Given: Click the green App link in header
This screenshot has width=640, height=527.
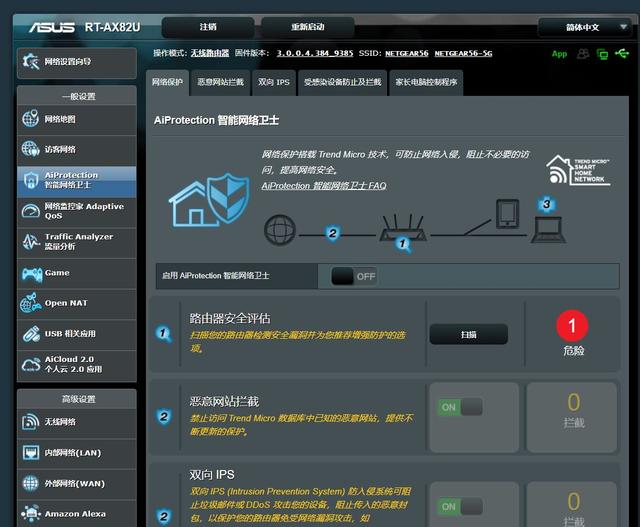Looking at the screenshot, I should pos(559,53).
